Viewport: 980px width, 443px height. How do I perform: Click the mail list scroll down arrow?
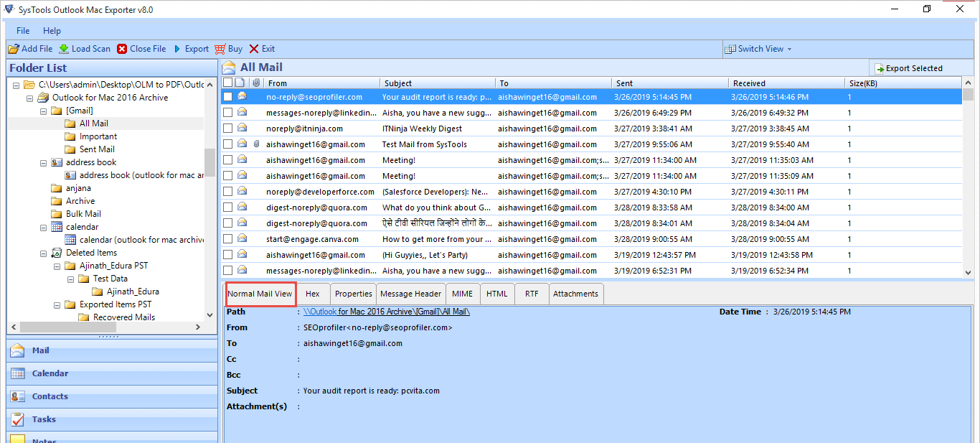coord(969,272)
